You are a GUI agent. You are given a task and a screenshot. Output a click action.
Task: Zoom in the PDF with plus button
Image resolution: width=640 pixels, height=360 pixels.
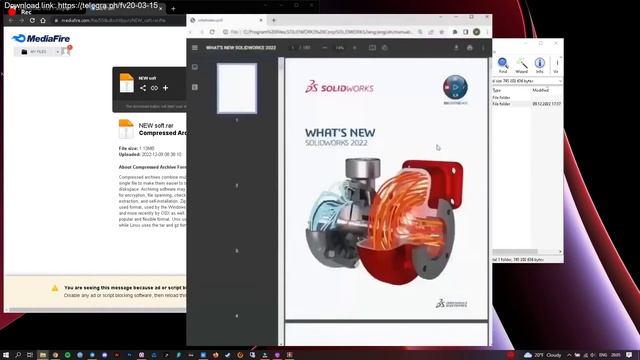[x=355, y=48]
